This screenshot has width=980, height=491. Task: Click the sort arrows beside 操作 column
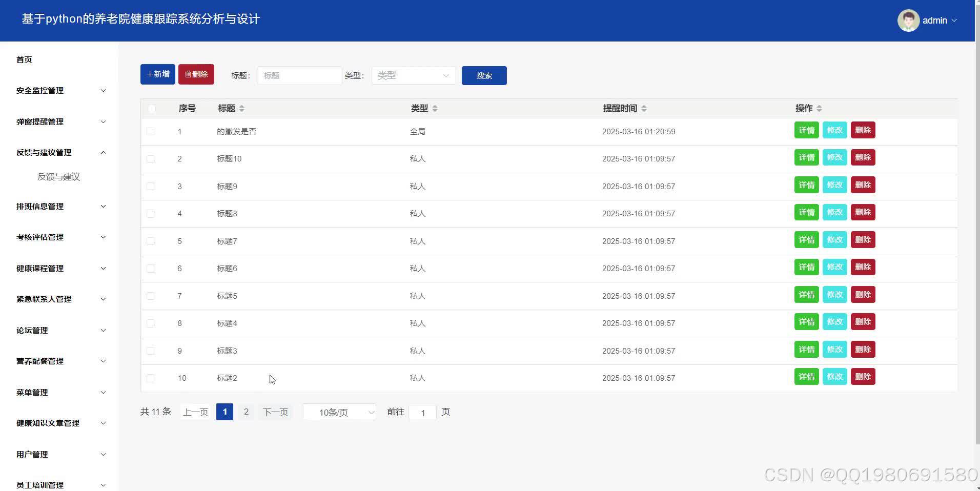(819, 108)
